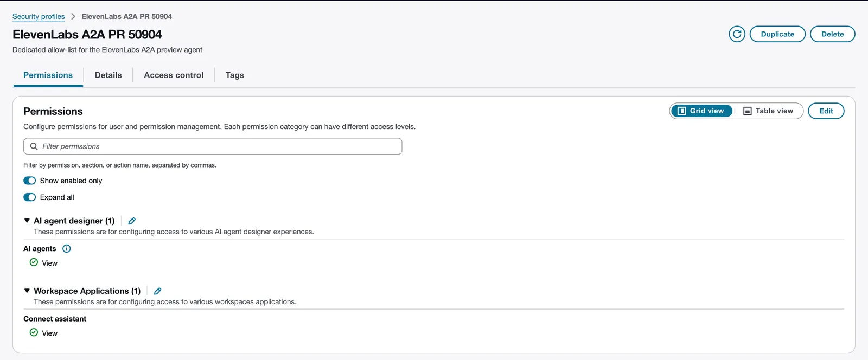Switch to Table view
The image size is (868, 360).
point(768,111)
